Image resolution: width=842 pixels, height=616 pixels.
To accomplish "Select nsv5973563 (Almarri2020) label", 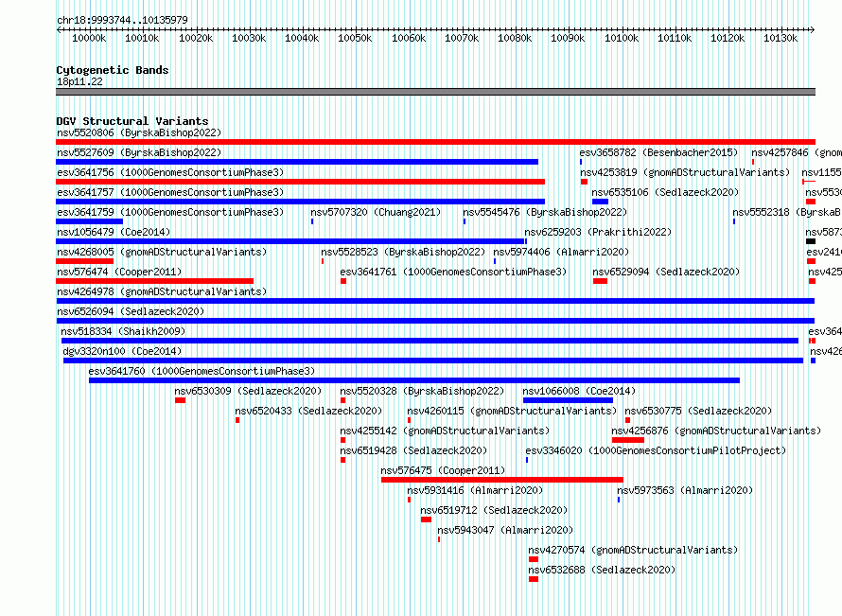I will pos(685,490).
